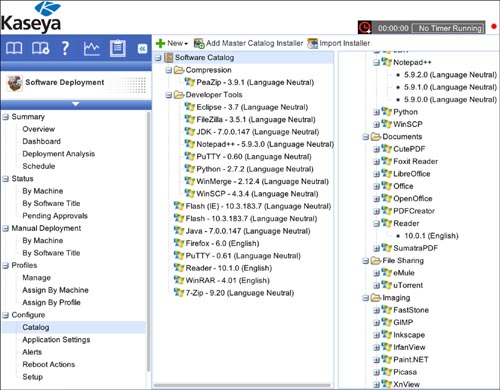Go to Deployment Analysis
The width and height of the screenshot is (500, 390).
click(59, 154)
